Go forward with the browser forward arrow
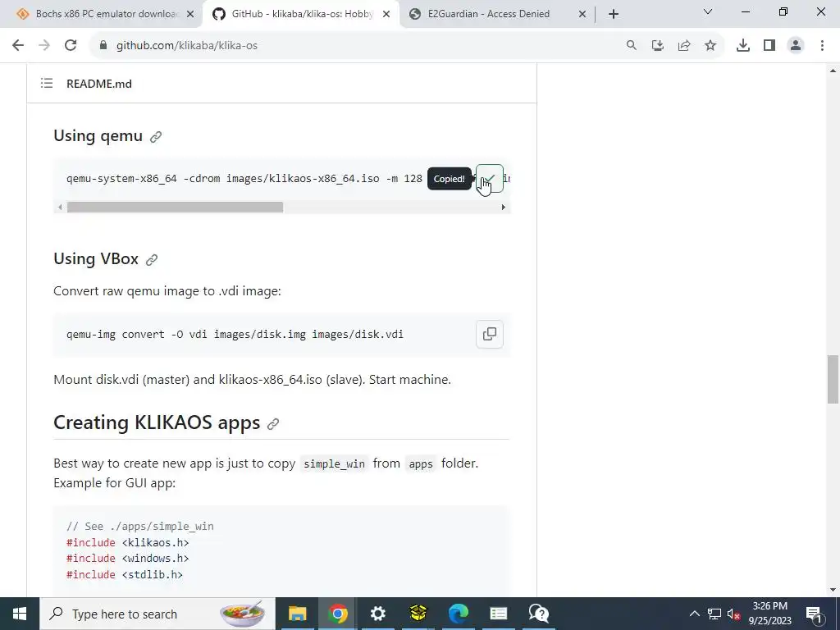Viewport: 840px width, 630px height. pos(44,46)
